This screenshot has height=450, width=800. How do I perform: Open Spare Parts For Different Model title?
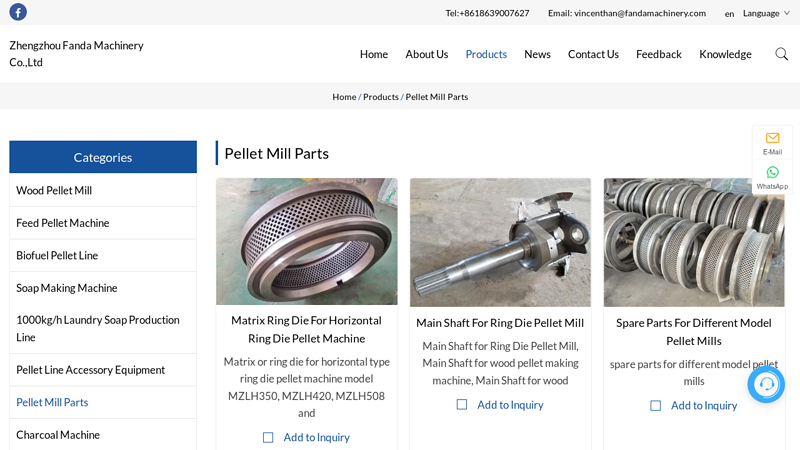click(694, 332)
